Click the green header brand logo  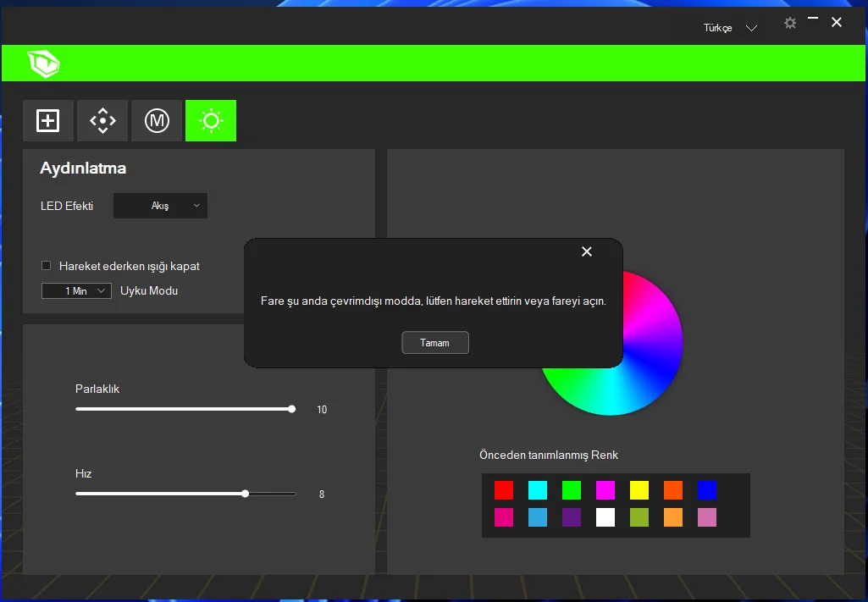click(44, 63)
